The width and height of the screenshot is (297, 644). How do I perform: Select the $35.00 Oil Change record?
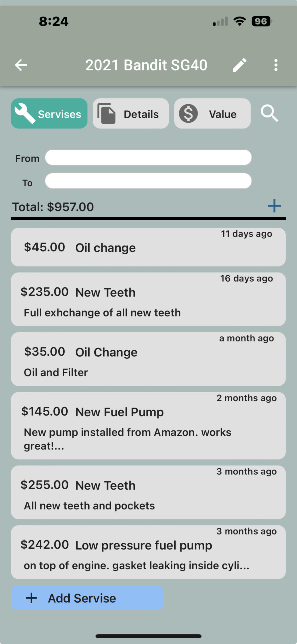148,359
